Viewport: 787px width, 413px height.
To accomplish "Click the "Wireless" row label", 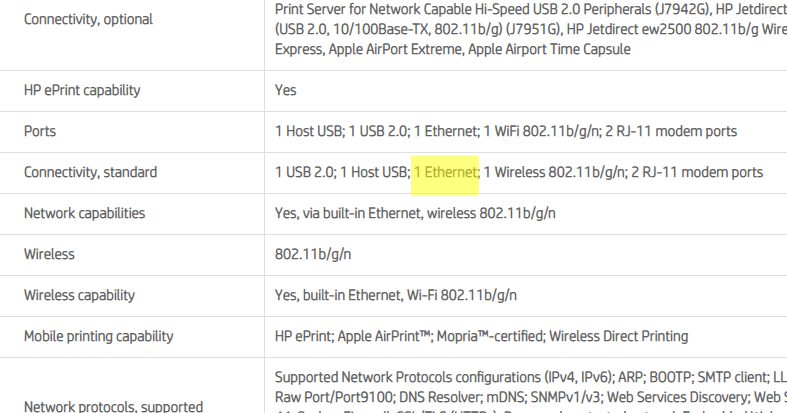I will (x=49, y=254).
